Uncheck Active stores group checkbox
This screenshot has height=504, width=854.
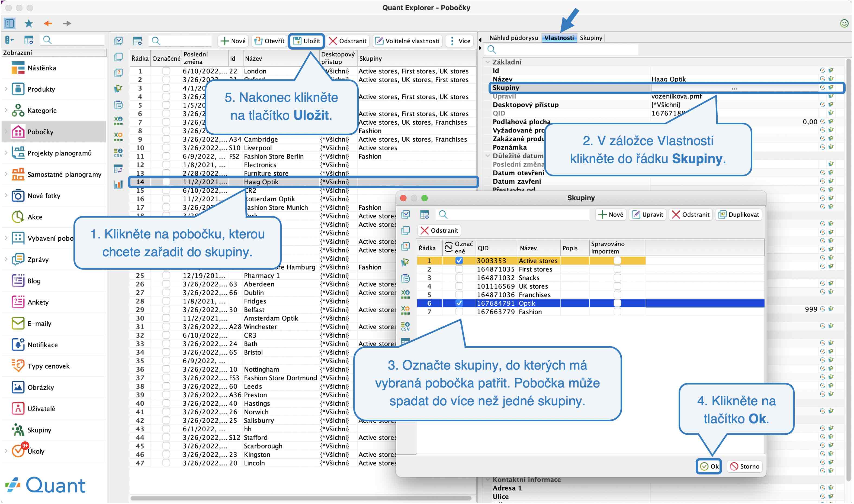tap(459, 261)
